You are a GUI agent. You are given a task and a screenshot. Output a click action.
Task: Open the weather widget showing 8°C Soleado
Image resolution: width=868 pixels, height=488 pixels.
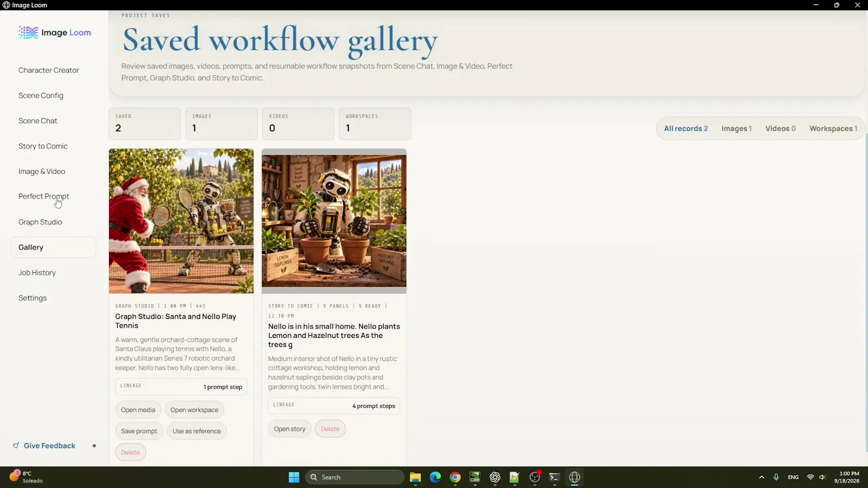tap(26, 477)
